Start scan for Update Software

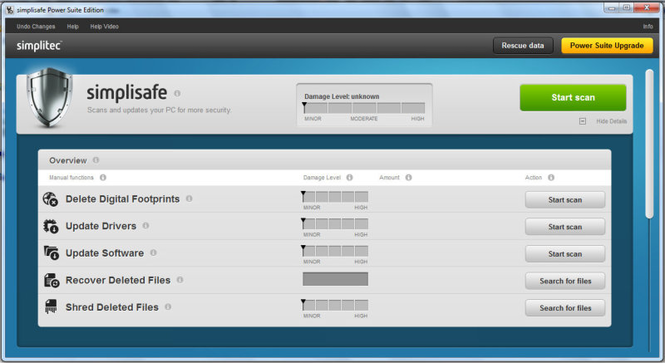click(x=565, y=254)
